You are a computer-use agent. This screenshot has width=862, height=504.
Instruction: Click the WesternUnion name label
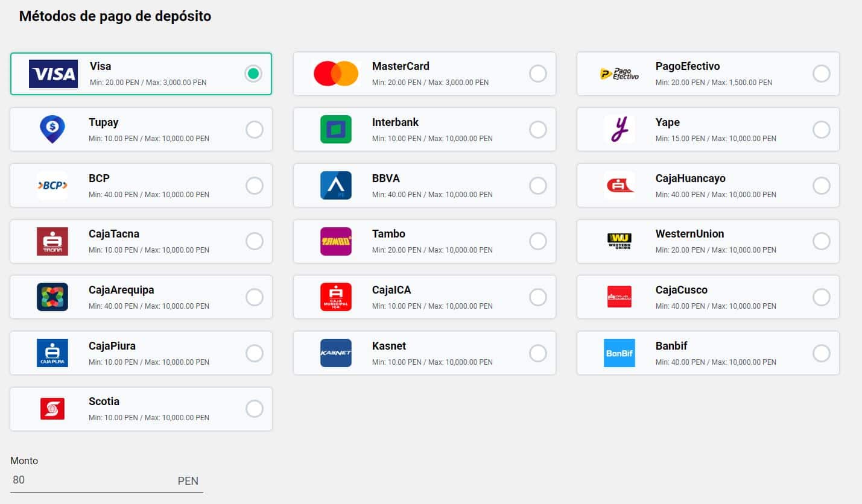(x=689, y=234)
